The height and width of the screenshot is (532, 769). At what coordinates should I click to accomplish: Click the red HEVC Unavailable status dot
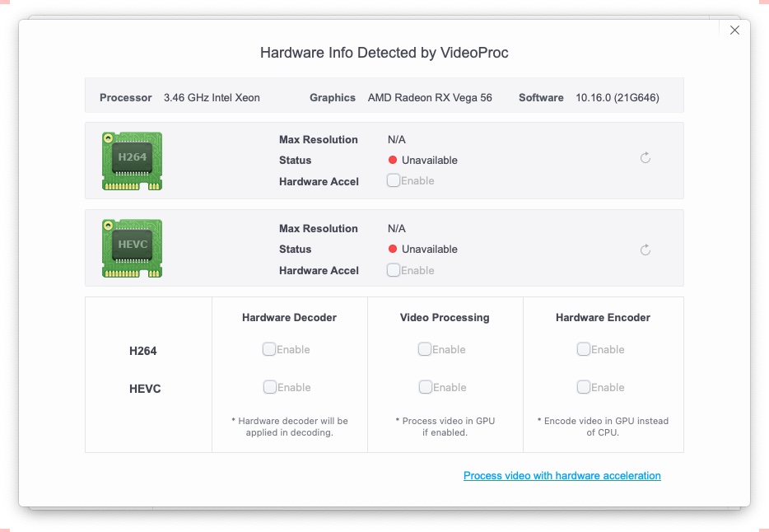tap(393, 250)
